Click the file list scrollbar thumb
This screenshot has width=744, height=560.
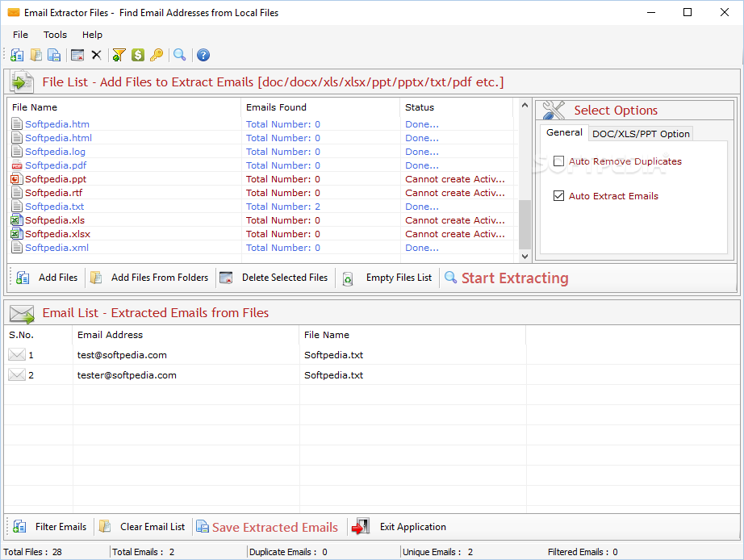point(525,224)
